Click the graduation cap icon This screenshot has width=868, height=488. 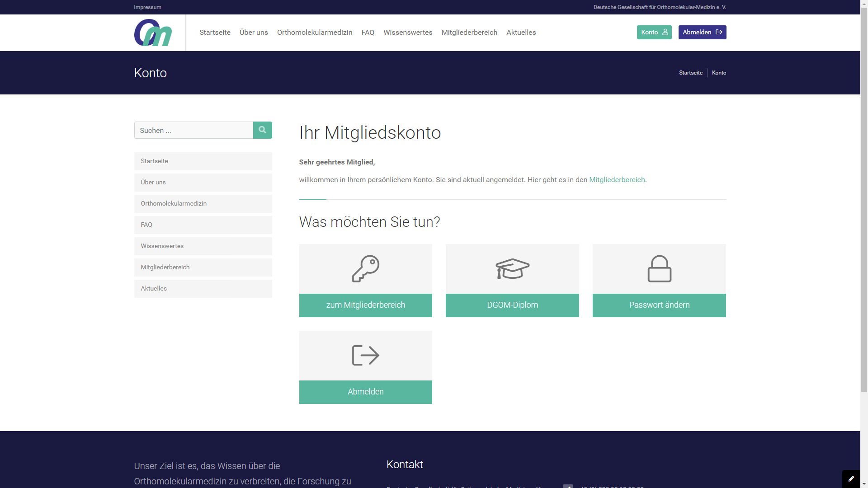pos(512,269)
